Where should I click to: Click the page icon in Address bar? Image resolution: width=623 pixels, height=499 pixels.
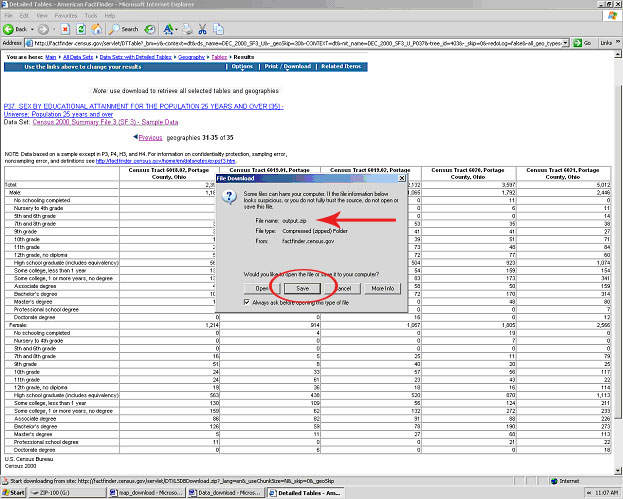click(x=29, y=43)
